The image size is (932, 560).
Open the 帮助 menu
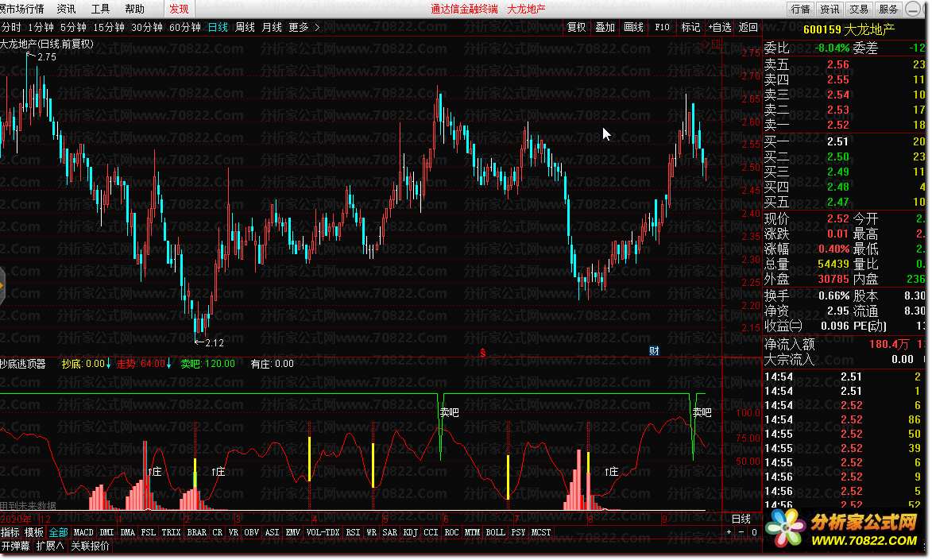pos(135,9)
